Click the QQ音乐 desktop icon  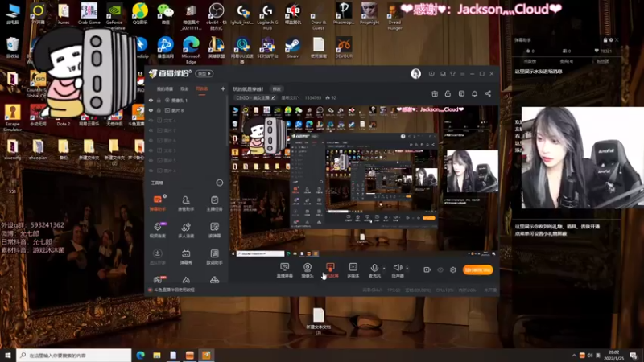point(140,14)
